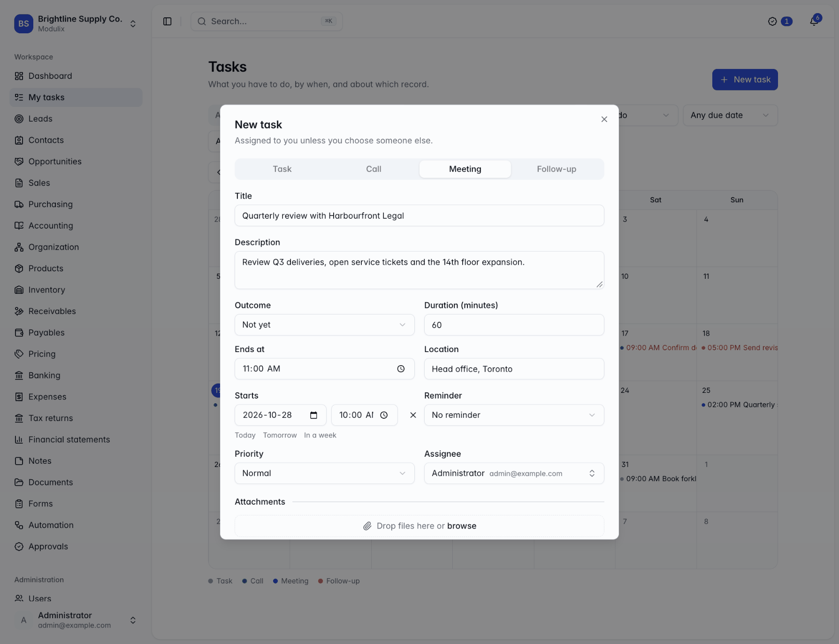This screenshot has width=839, height=644.
Task: Click the Location input field
Action: (x=514, y=369)
